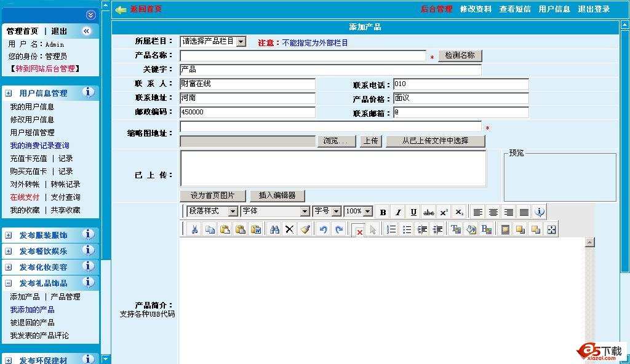Select the arrow pointer tool in editor toolbar

pyautogui.click(x=373, y=229)
